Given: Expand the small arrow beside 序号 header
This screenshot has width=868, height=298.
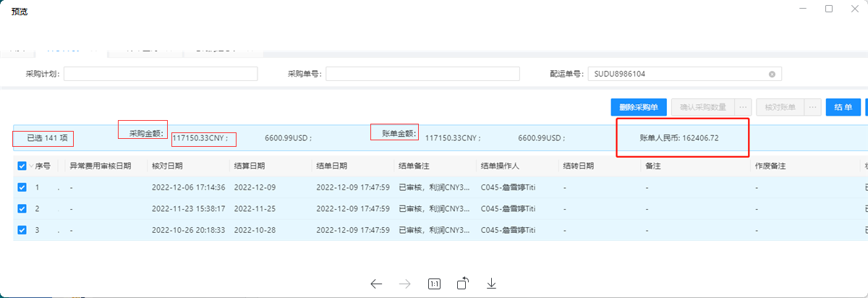Looking at the screenshot, I should pyautogui.click(x=32, y=166).
